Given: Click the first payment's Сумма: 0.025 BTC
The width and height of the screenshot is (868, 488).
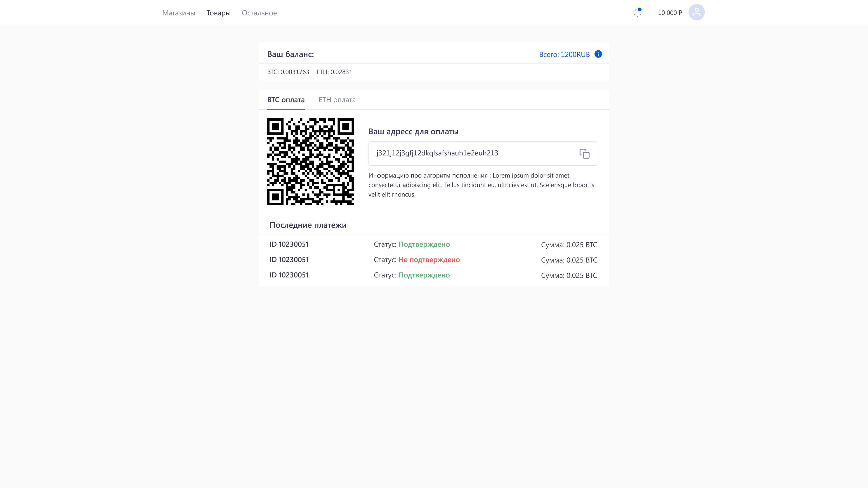Looking at the screenshot, I should pos(569,245).
